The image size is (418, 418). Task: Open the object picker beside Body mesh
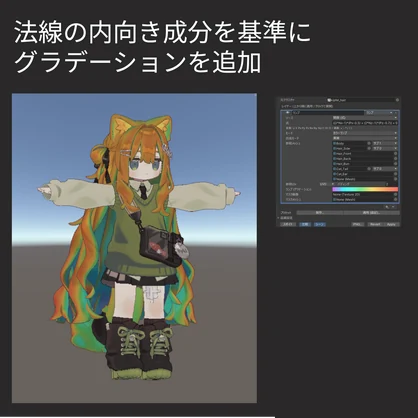tap(369, 143)
